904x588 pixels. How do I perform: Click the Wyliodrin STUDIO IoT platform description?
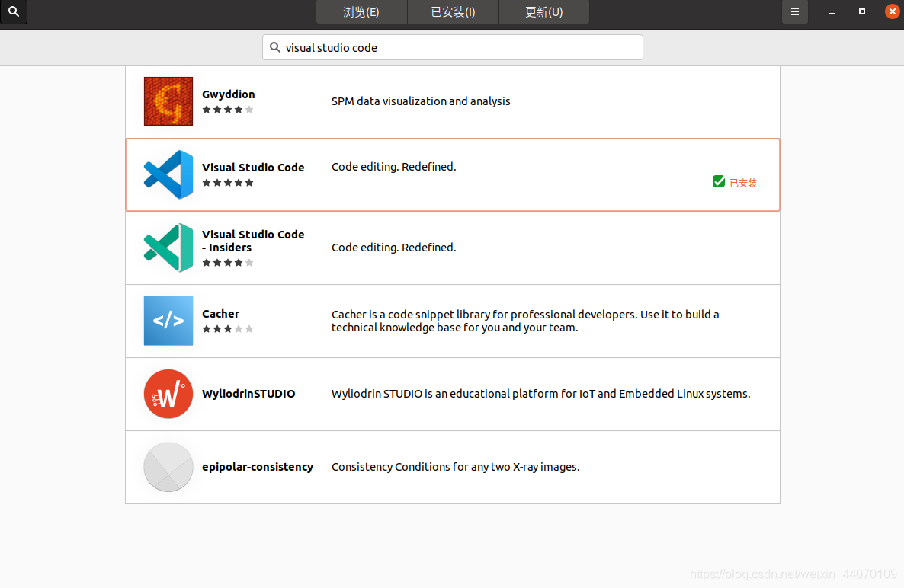[x=540, y=394]
